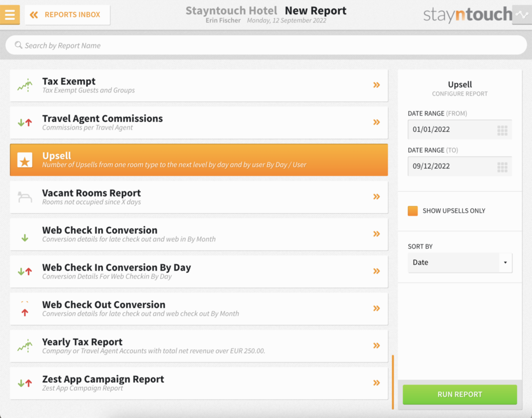532x418 pixels.
Task: Expand Web Check In Conversion By Day chevron
Action: coord(376,271)
